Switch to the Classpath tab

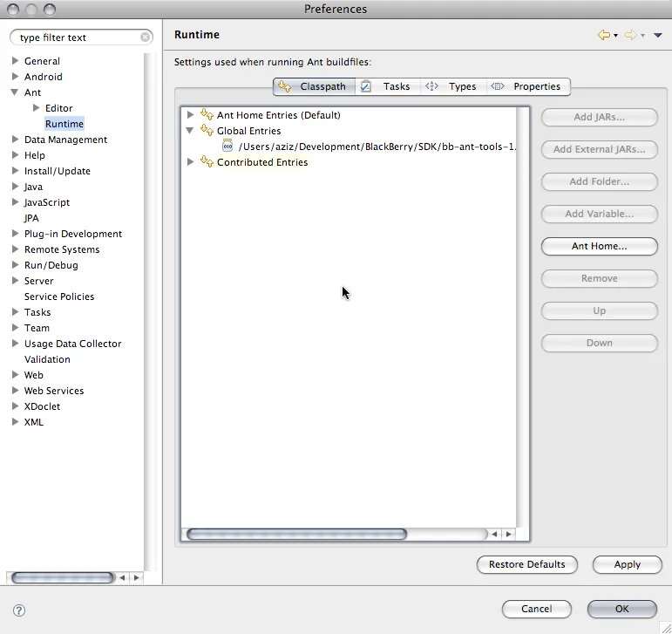tap(314, 86)
